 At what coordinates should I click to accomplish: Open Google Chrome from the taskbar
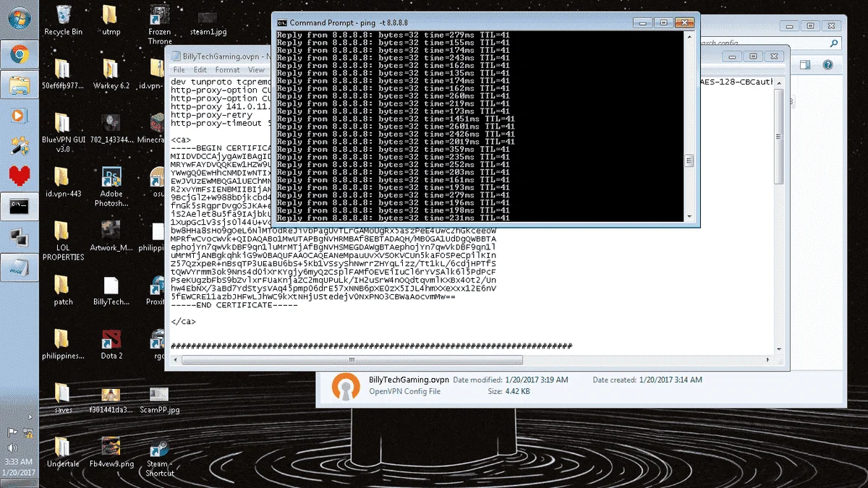[x=18, y=53]
